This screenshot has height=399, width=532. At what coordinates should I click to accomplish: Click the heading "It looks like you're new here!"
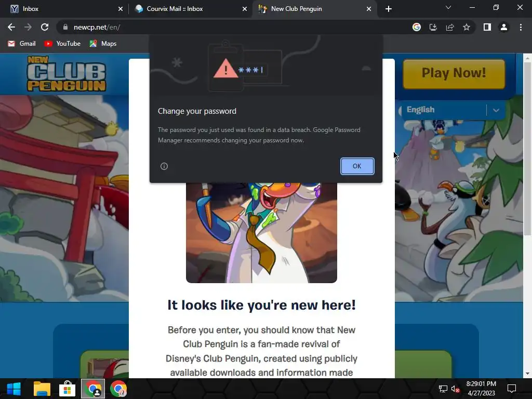[262, 305]
